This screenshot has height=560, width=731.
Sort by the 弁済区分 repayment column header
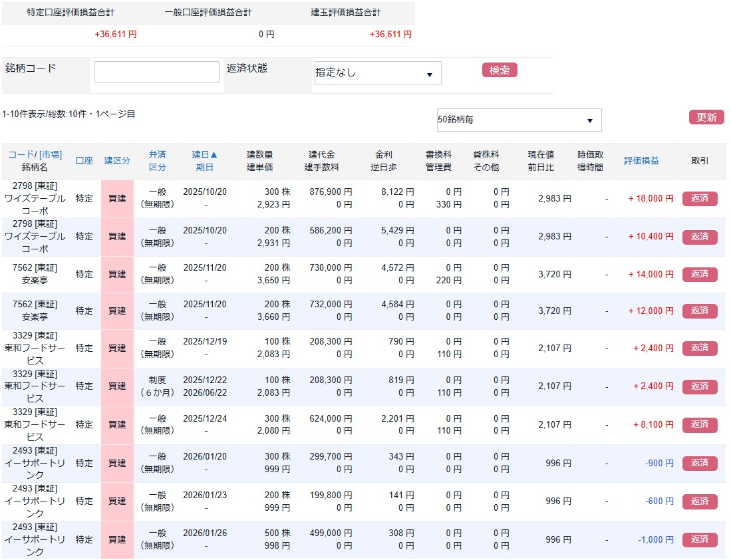tap(158, 160)
